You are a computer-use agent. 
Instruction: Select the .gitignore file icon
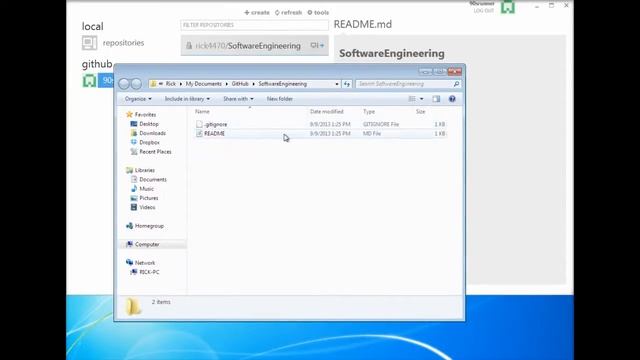point(199,124)
